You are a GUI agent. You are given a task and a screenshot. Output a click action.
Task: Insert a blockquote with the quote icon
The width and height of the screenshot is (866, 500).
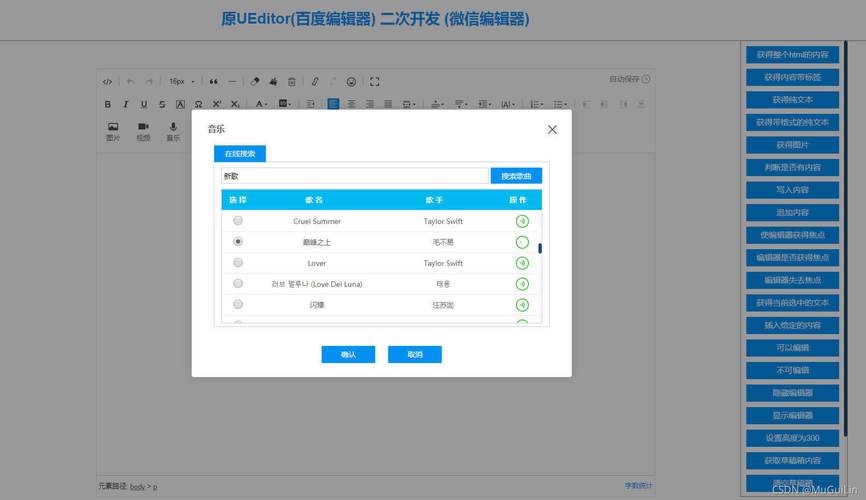(213, 82)
